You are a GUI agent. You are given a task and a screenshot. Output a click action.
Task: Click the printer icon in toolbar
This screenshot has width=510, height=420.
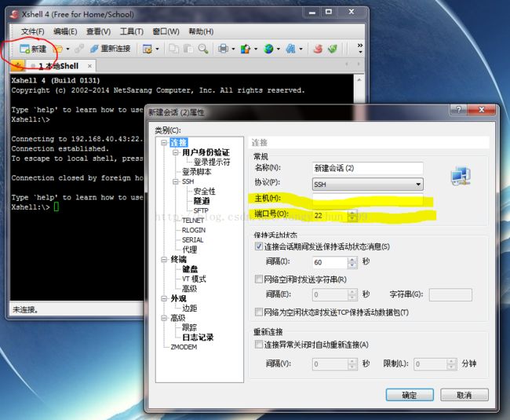pyautogui.click(x=223, y=49)
